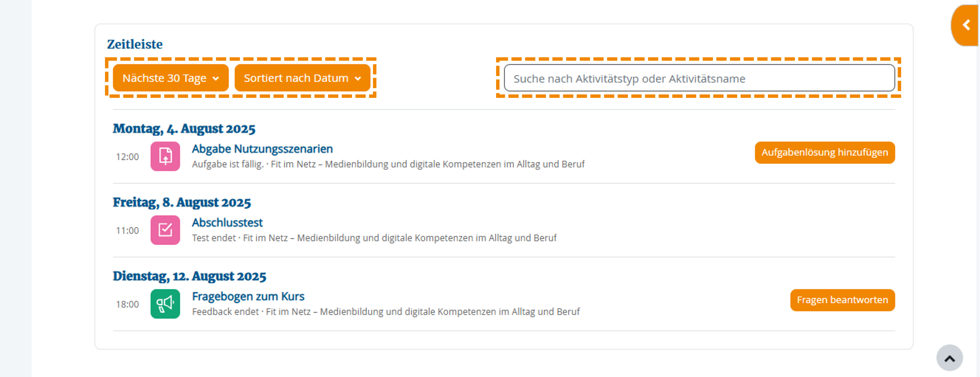Click the pink assignment icon for Abgabe Nutzungsszenarien
Viewport: 980px width, 377px height.
pyautogui.click(x=166, y=156)
